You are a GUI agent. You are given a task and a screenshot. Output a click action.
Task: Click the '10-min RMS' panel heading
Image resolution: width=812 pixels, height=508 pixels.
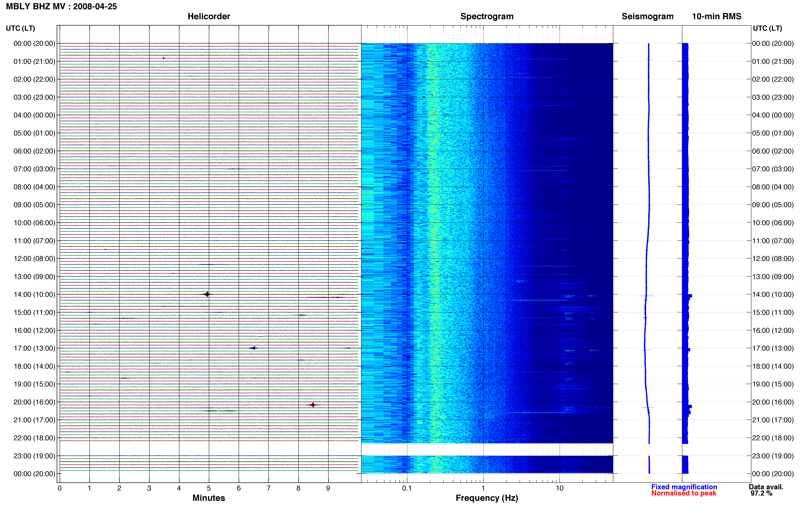tap(717, 16)
